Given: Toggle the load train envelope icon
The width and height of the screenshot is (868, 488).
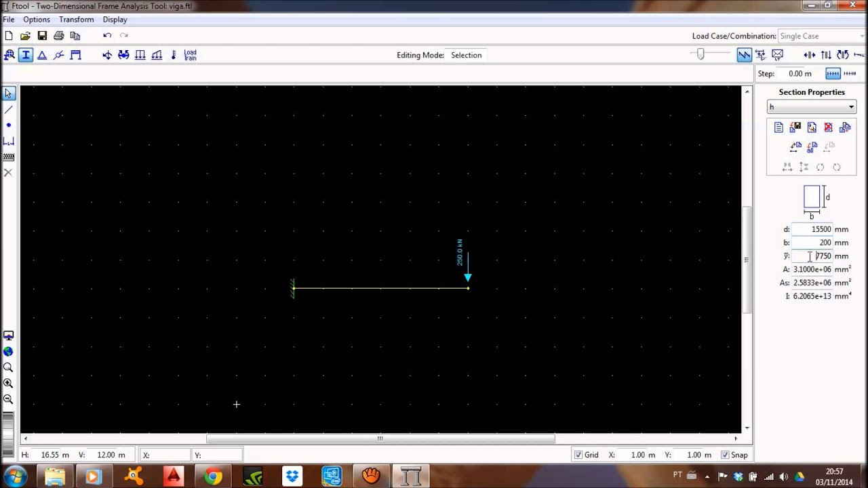Looking at the screenshot, I should 778,55.
